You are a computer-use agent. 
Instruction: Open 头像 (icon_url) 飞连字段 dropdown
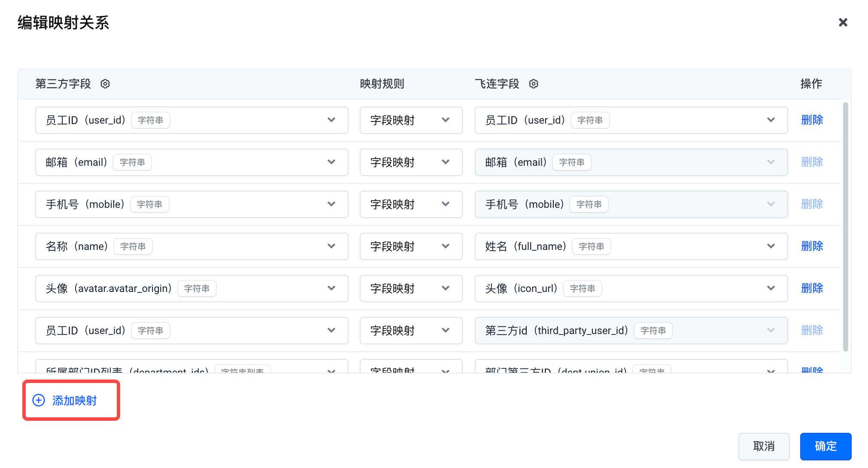pos(631,289)
